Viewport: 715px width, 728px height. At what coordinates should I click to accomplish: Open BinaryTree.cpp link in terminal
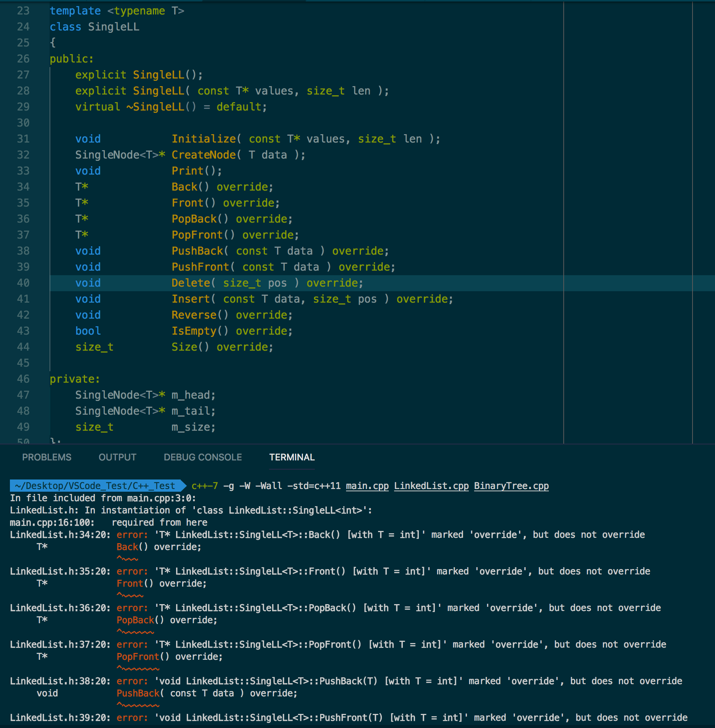point(511,486)
